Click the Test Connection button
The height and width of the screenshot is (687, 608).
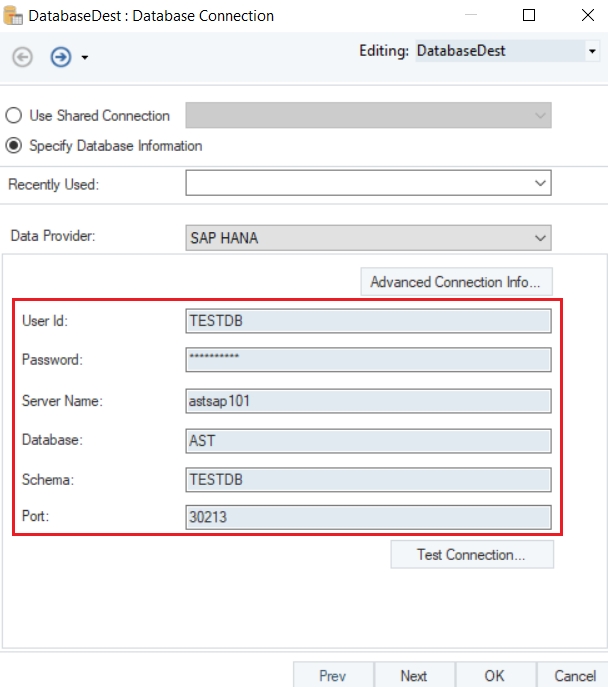(471, 555)
